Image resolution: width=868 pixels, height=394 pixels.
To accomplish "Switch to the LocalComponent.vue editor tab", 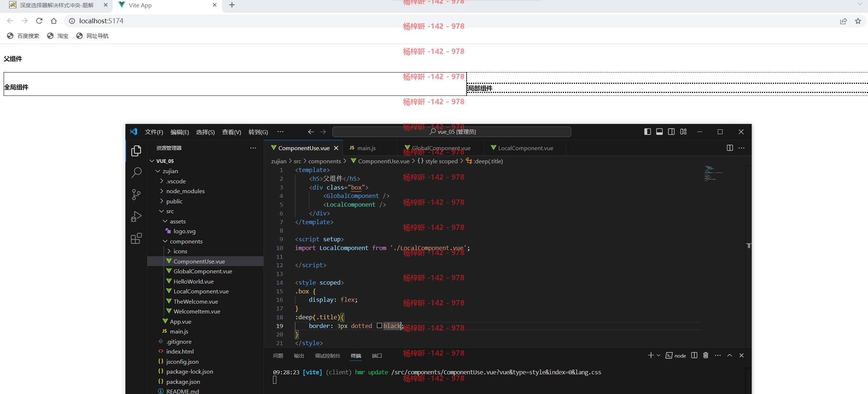I will point(525,148).
